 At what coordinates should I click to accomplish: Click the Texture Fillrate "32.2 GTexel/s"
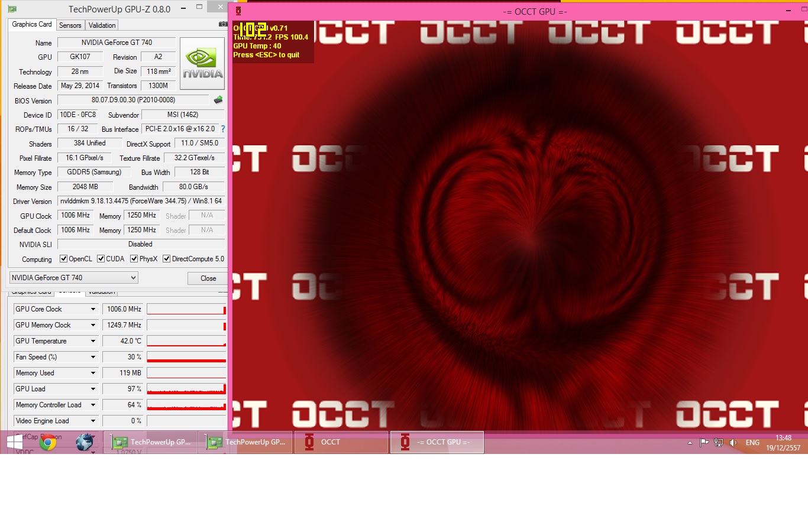point(194,158)
